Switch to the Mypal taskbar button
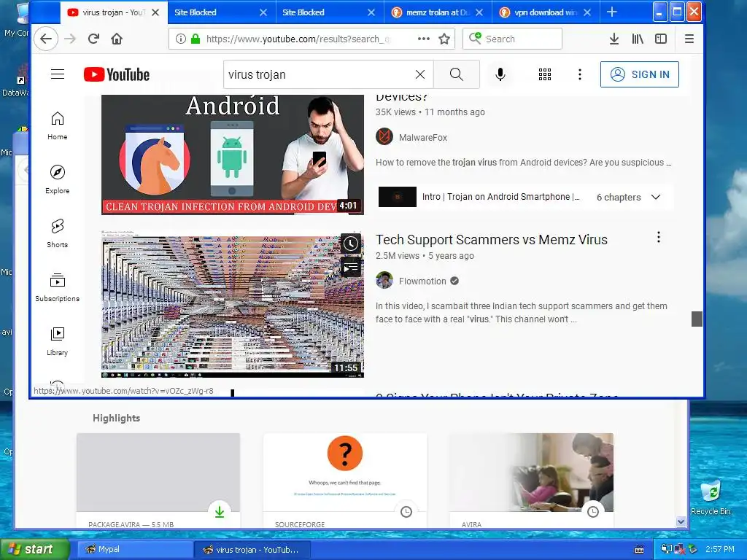The image size is (747, 560). tap(135, 550)
